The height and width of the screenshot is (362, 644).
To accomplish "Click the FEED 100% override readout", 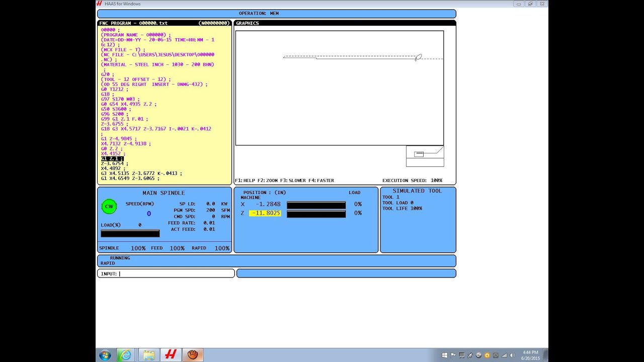I will click(168, 248).
